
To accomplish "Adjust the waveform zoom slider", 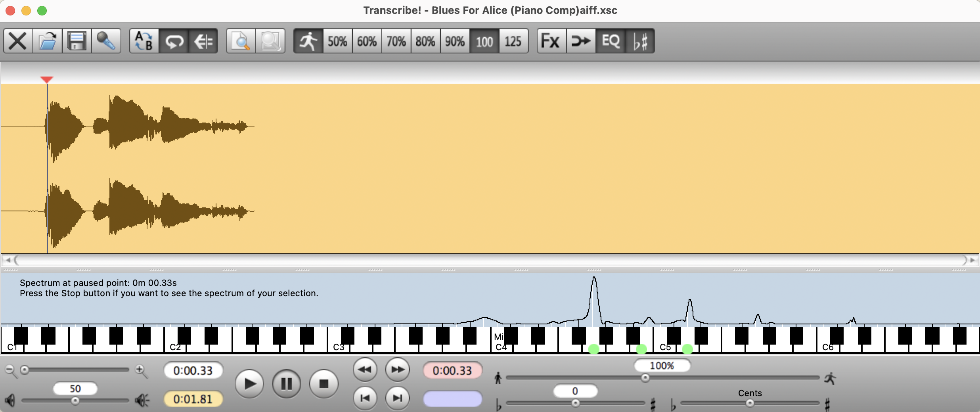I will (25, 370).
